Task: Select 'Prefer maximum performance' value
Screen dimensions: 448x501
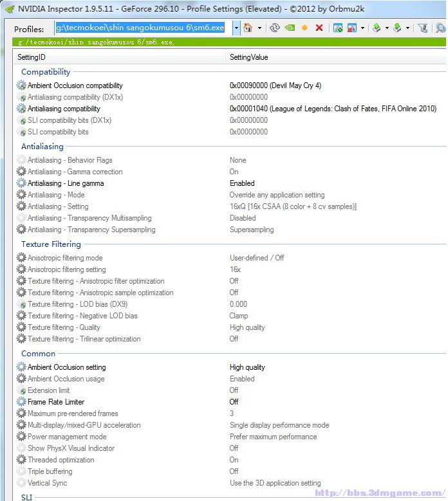Action: (273, 437)
